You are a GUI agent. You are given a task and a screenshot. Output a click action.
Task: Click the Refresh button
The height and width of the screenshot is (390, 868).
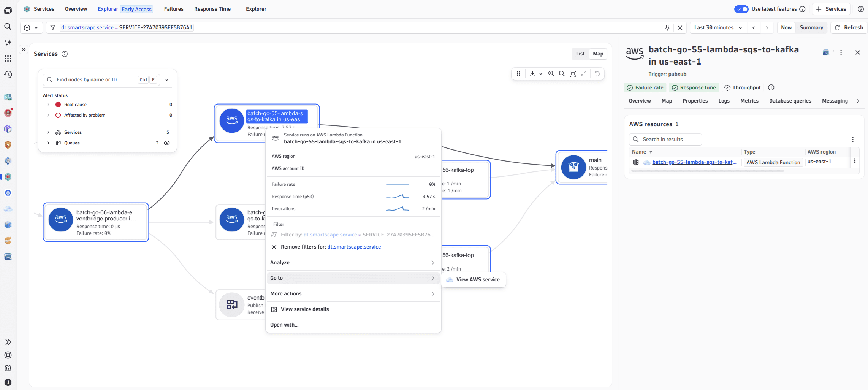(849, 27)
